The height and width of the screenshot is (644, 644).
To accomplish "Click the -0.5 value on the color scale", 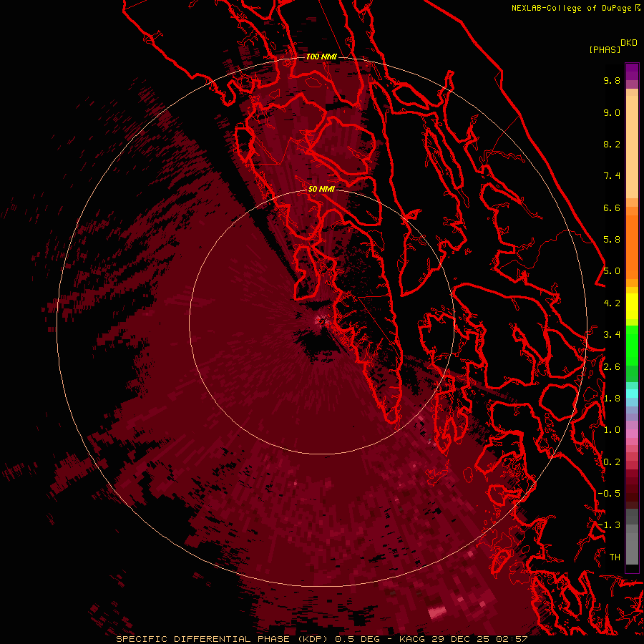I will [609, 494].
